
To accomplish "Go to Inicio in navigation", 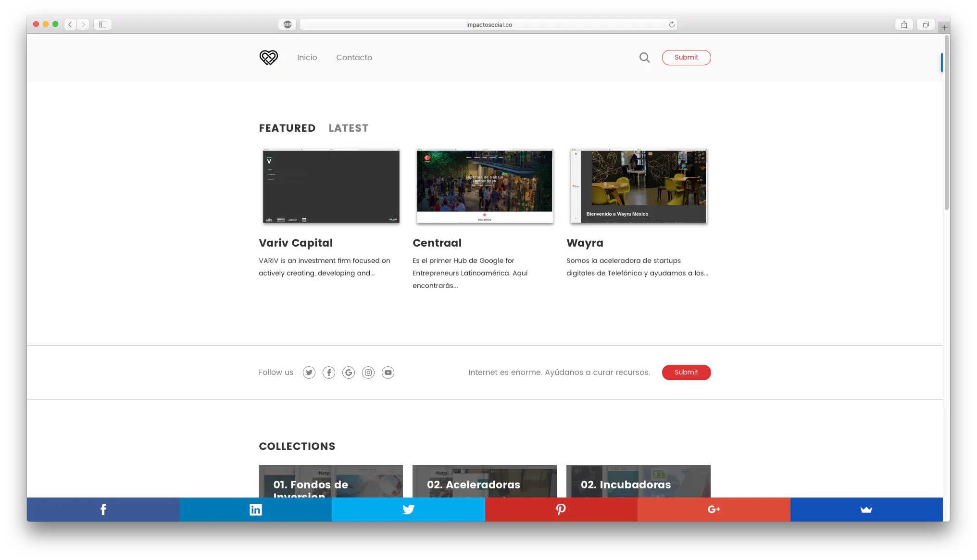I will coord(307,58).
